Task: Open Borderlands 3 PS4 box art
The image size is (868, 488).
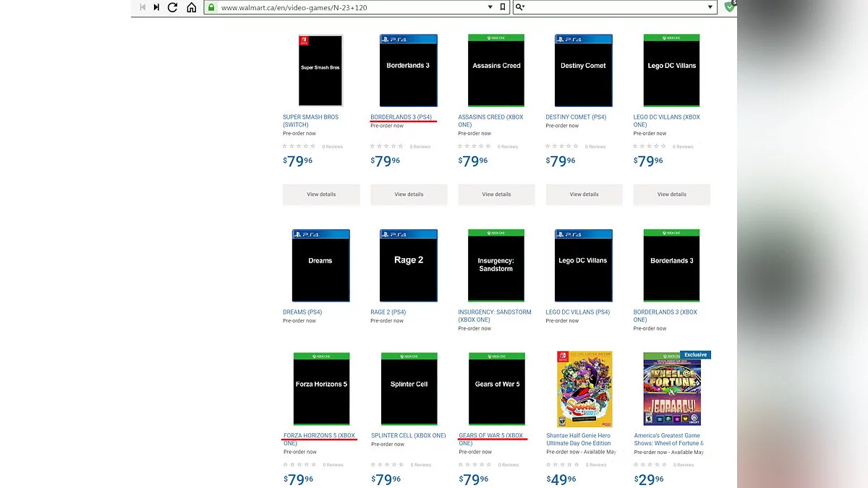Action: [x=409, y=70]
